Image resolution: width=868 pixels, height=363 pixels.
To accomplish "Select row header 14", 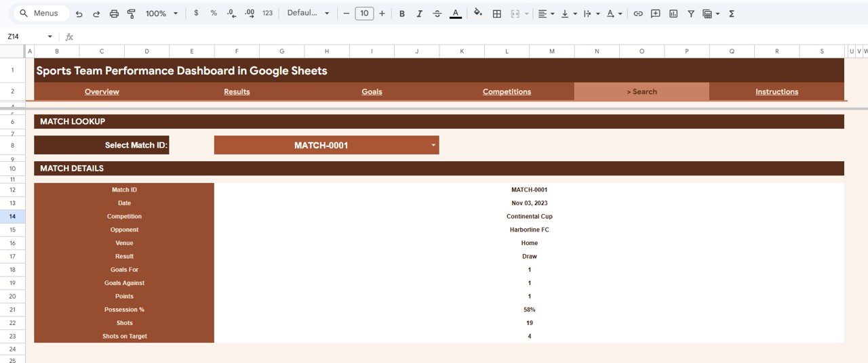I will coord(12,216).
